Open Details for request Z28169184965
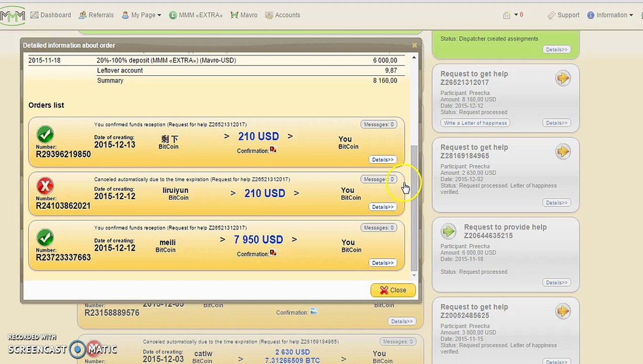Viewport: 643px width, 364px height. pos(557,203)
